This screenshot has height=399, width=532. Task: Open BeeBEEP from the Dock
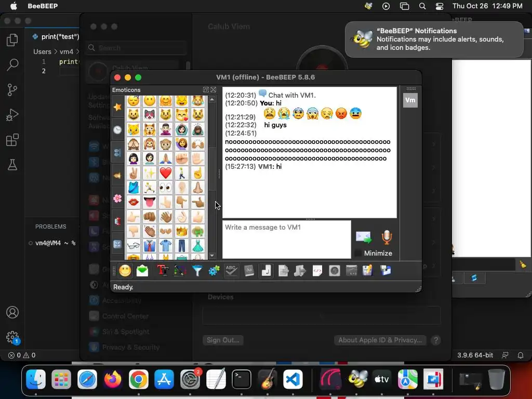point(357,379)
